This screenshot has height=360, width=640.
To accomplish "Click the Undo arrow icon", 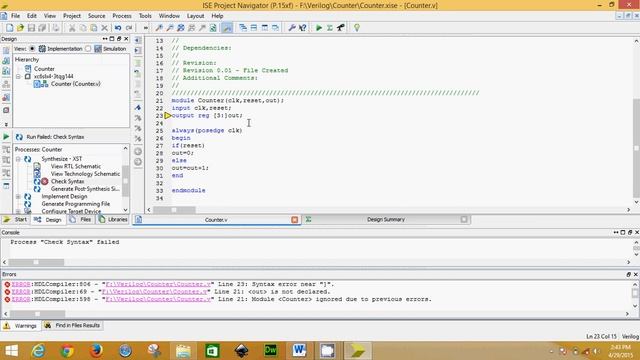I will [118, 28].
